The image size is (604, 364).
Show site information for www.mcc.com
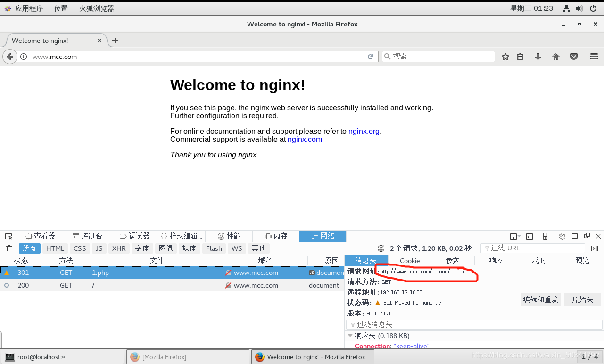click(x=24, y=57)
